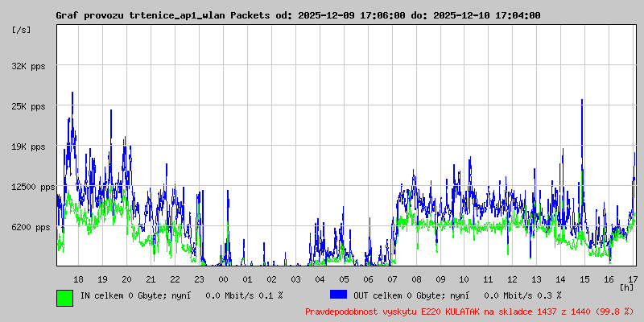Click the graph title 'Graf provozu trtenice_ap1_wlan Packets'

pyautogui.click(x=163, y=15)
